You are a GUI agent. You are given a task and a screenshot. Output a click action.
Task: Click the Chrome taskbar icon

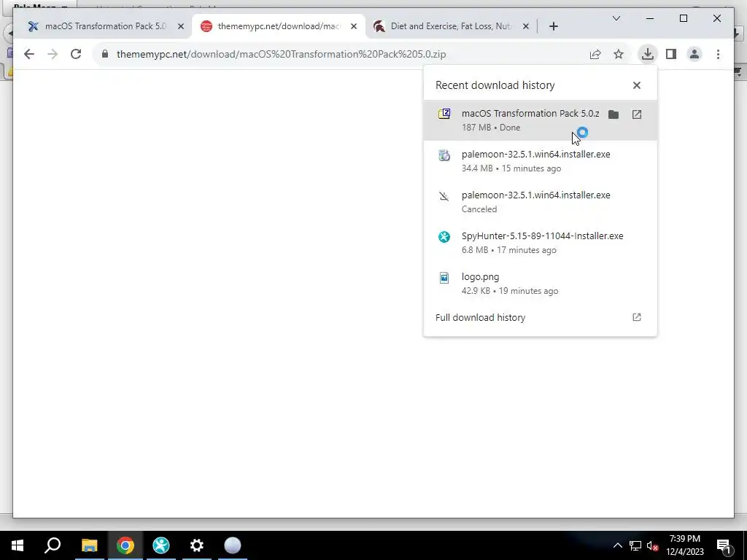pyautogui.click(x=125, y=545)
